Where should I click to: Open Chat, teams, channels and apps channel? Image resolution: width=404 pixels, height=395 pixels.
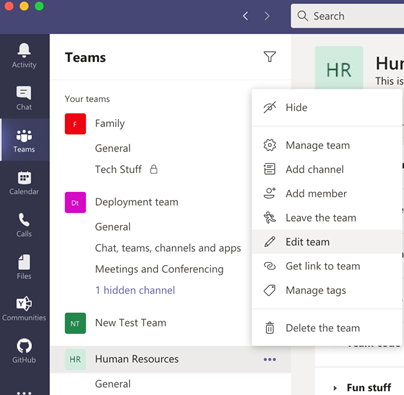tap(168, 248)
